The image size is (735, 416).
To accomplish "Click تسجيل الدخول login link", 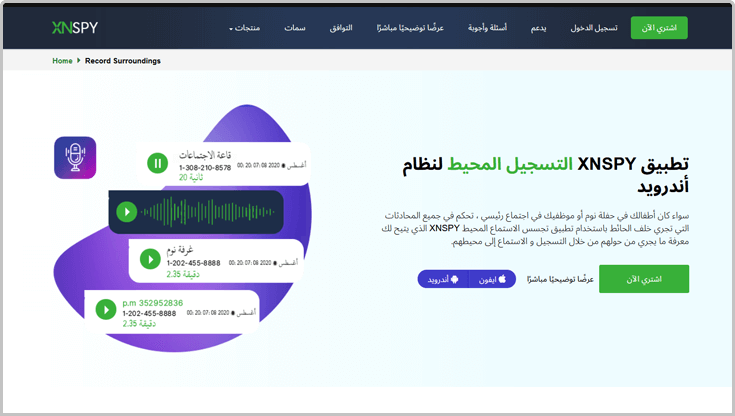I will click(x=594, y=28).
